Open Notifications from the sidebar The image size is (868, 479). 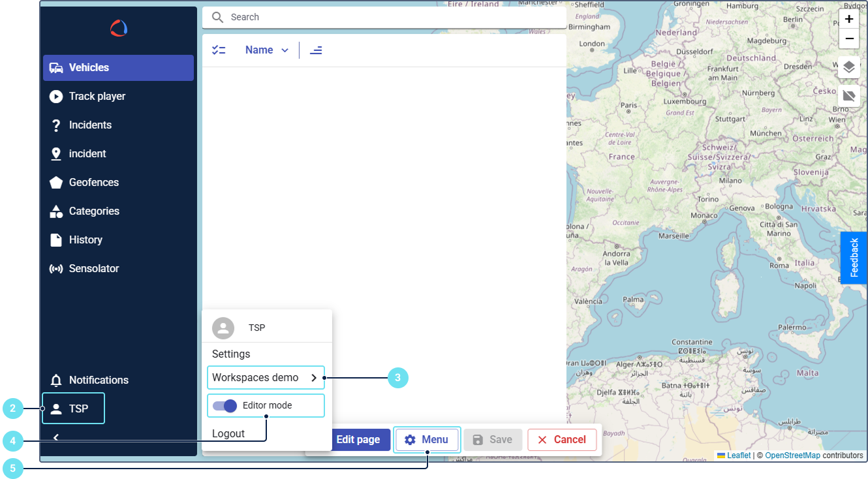click(x=119, y=380)
